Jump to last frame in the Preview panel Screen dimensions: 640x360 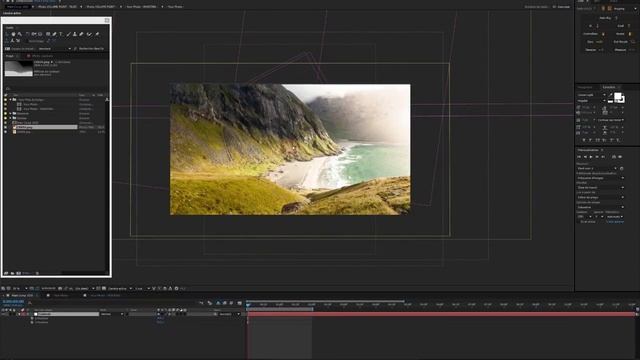603,157
